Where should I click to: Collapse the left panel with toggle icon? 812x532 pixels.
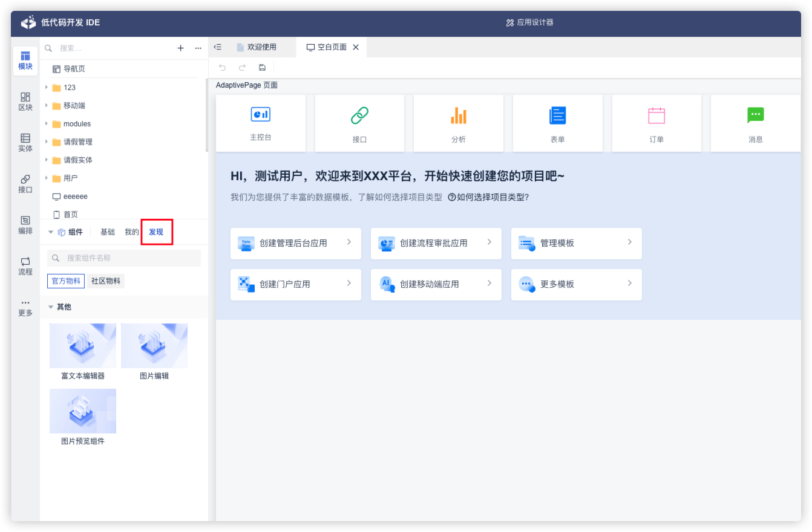[218, 47]
